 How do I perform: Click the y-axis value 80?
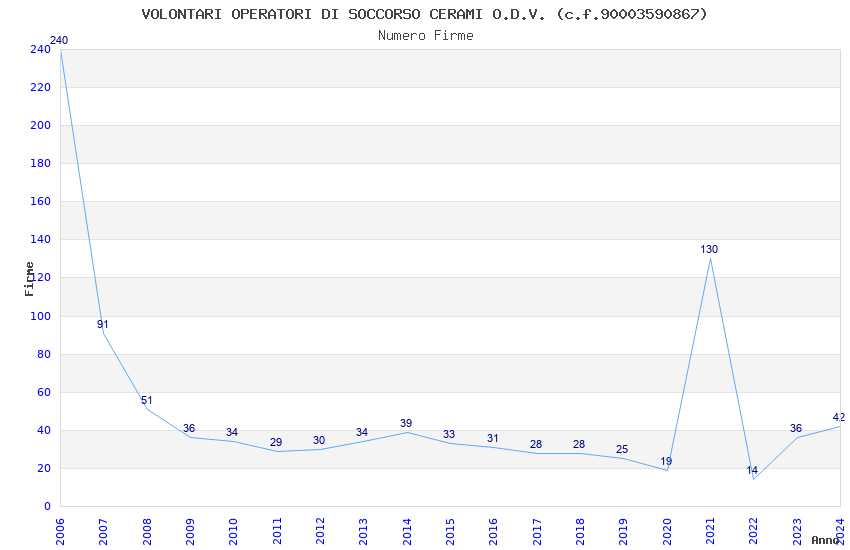pyautogui.click(x=44, y=354)
